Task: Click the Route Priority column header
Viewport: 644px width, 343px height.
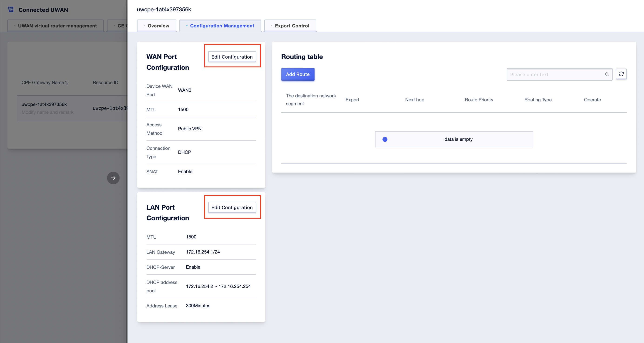Action: click(479, 100)
